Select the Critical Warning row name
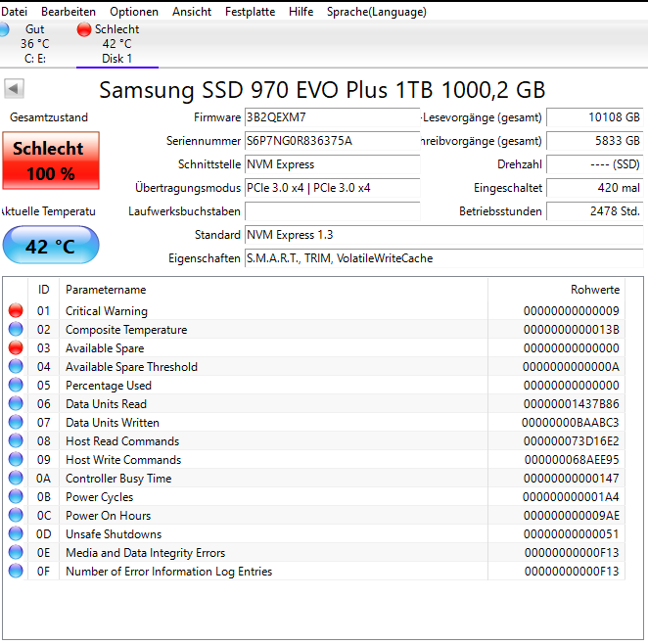The width and height of the screenshot is (648, 644). pyautogui.click(x=107, y=311)
